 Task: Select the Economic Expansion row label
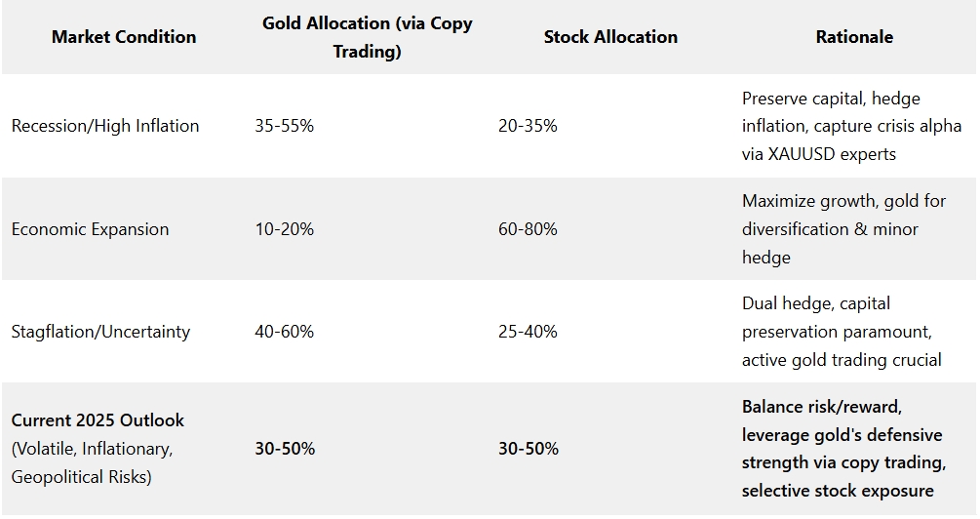[90, 229]
